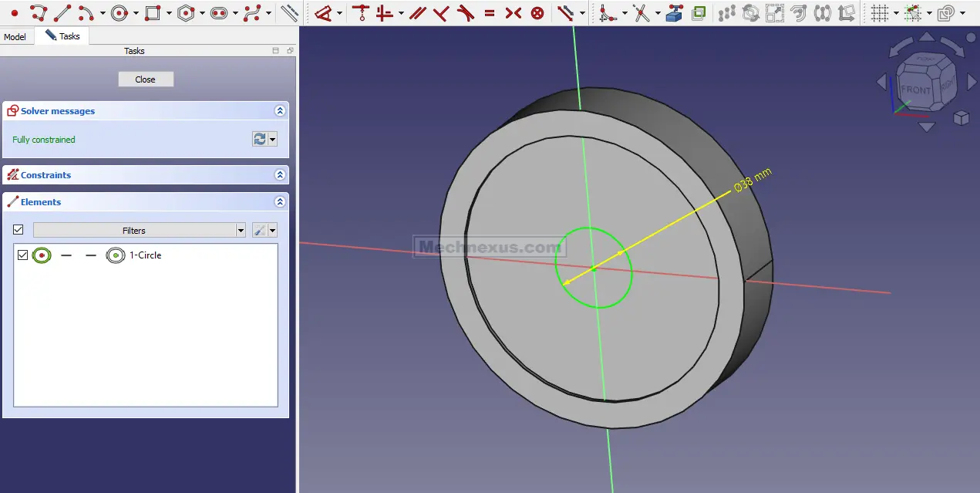
Task: Switch to the Model tab
Action: point(15,36)
